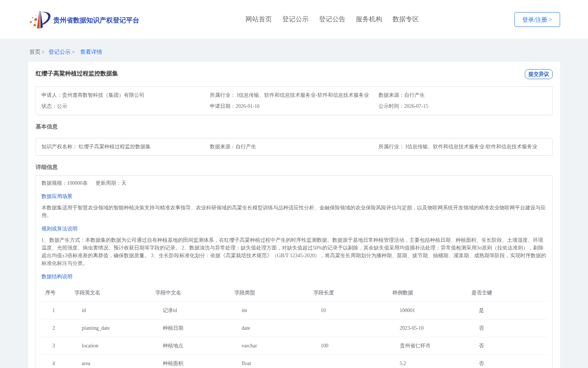Viewport: 588px width, 368px height.
Task: Select 服务机构 in the top menu
Action: click(x=369, y=19)
